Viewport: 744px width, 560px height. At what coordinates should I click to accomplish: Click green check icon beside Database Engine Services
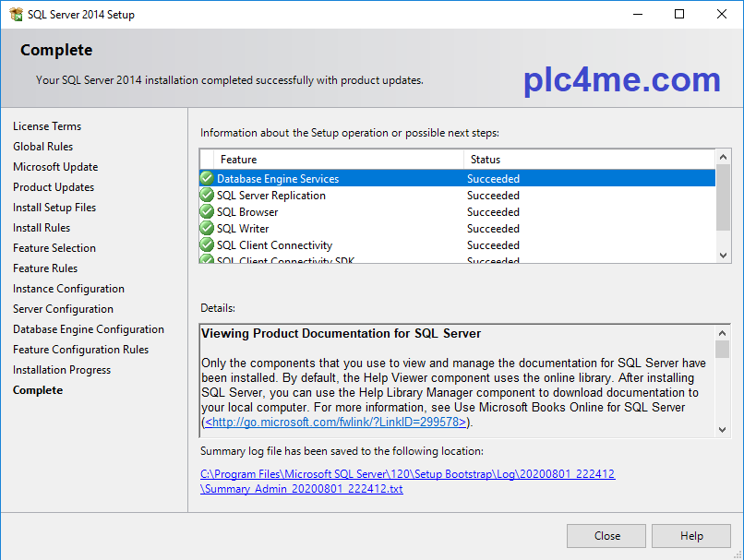(x=207, y=179)
